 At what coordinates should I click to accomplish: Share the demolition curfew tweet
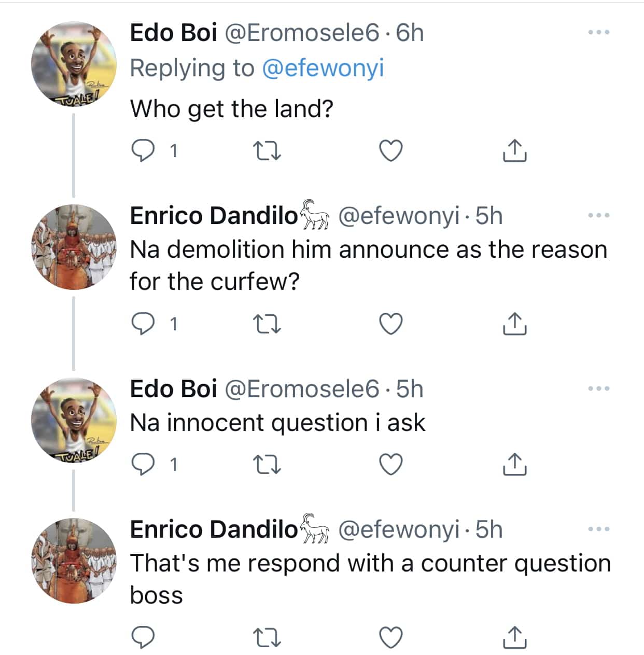[515, 324]
